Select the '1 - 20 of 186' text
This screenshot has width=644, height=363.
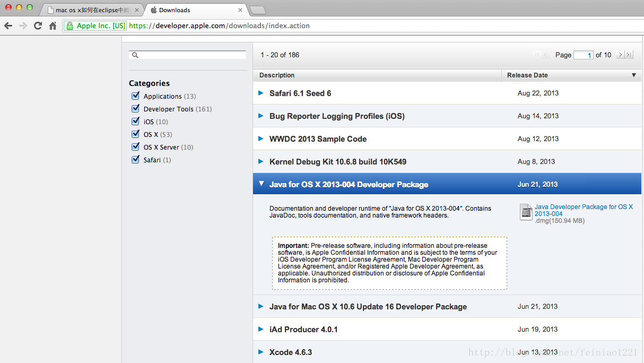pos(280,55)
